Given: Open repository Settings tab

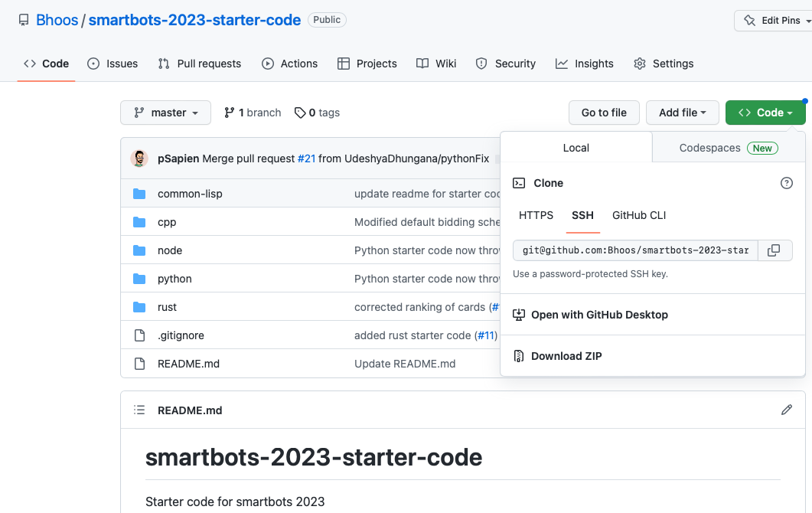Looking at the screenshot, I should (x=664, y=64).
